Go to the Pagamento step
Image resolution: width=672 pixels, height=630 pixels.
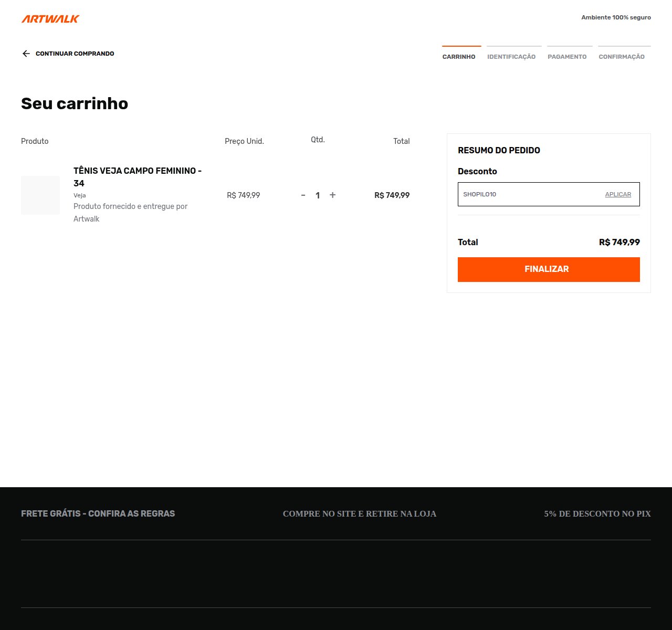pyautogui.click(x=567, y=57)
